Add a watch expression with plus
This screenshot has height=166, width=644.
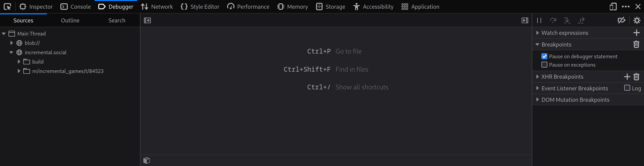tap(636, 33)
